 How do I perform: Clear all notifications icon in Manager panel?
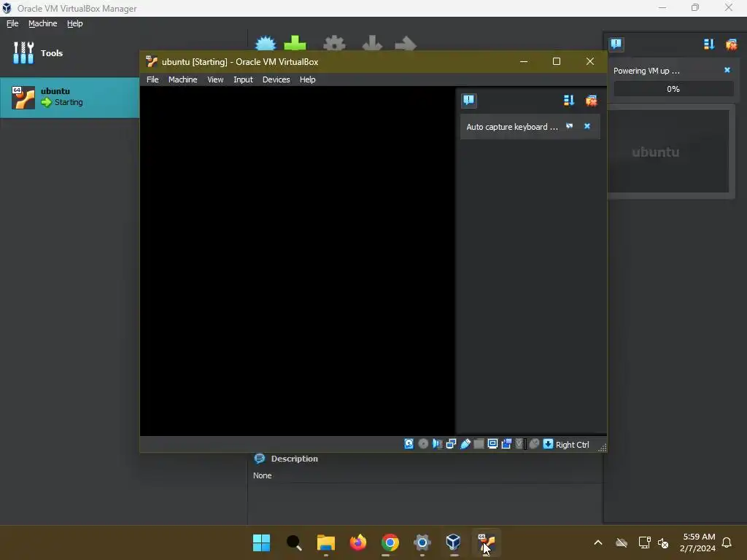click(731, 44)
